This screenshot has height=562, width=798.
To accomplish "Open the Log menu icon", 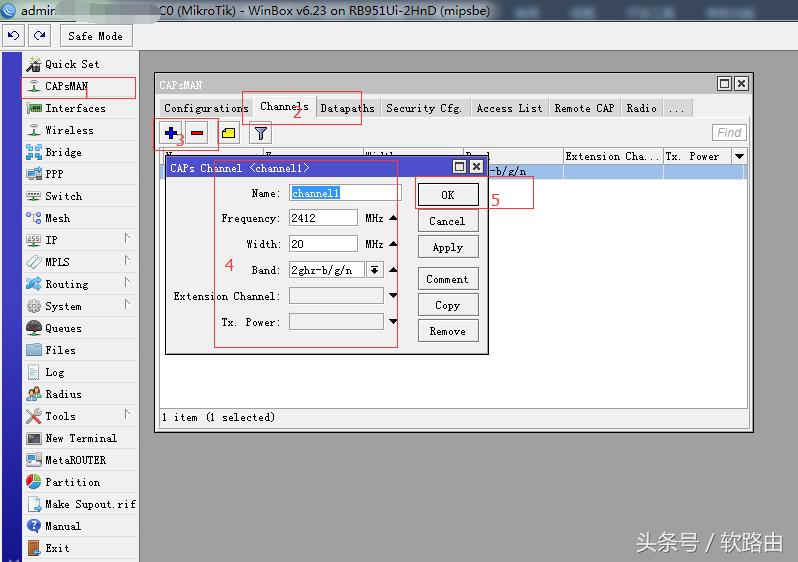I will [x=34, y=372].
